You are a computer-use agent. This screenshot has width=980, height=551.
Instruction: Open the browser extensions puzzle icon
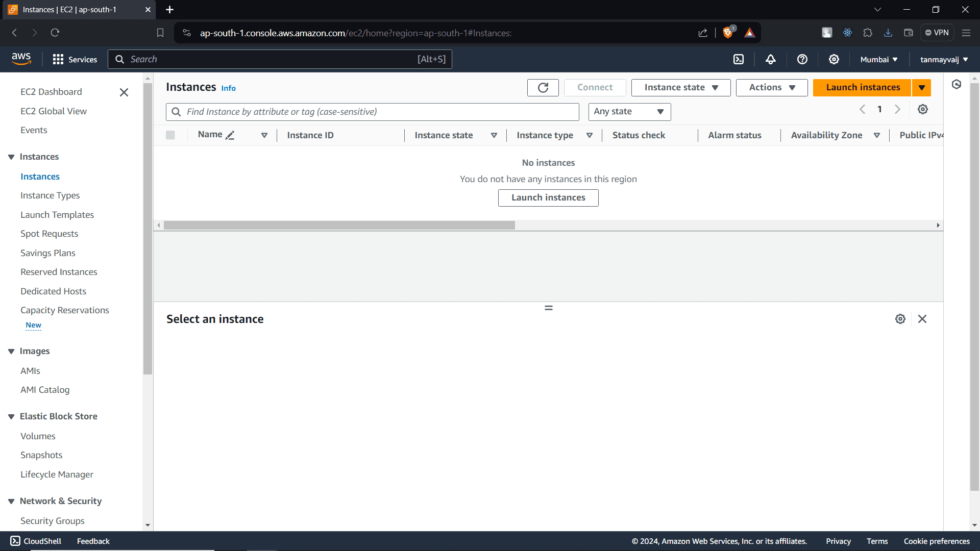point(868,32)
